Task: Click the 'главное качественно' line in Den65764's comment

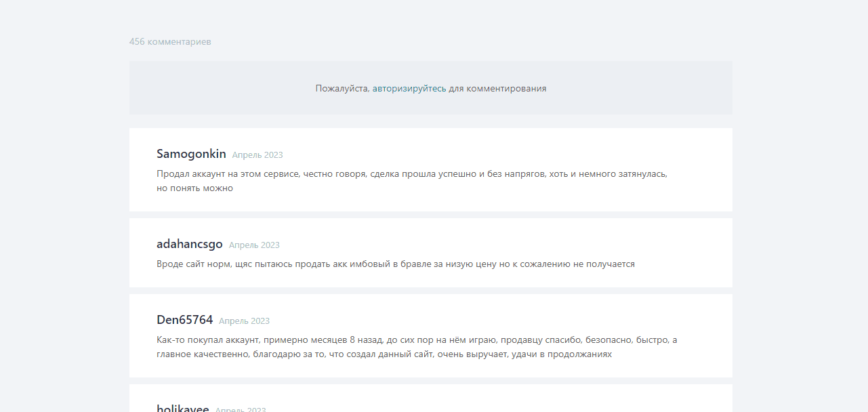Action: point(384,354)
